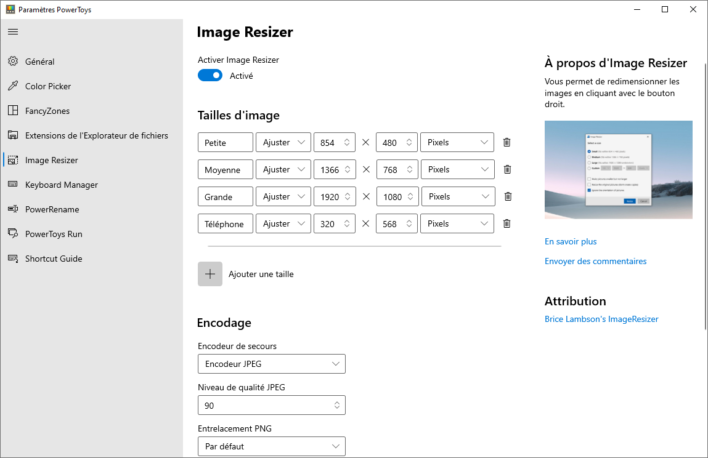Screen dimensions: 708x458
Task: Open the Pixels unit dropdown for Grande
Action: coord(458,196)
